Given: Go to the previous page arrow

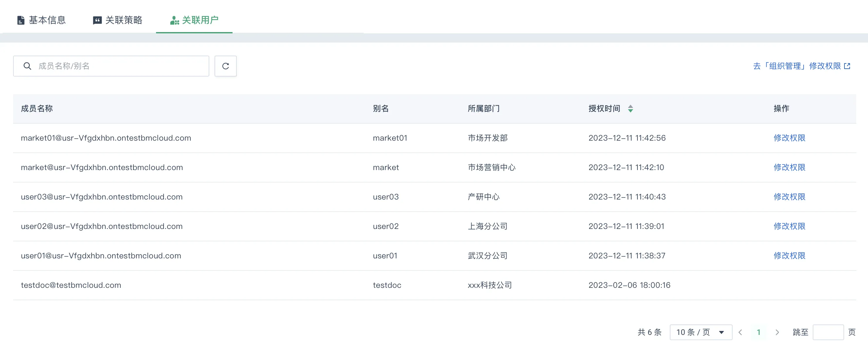Looking at the screenshot, I should 740,332.
